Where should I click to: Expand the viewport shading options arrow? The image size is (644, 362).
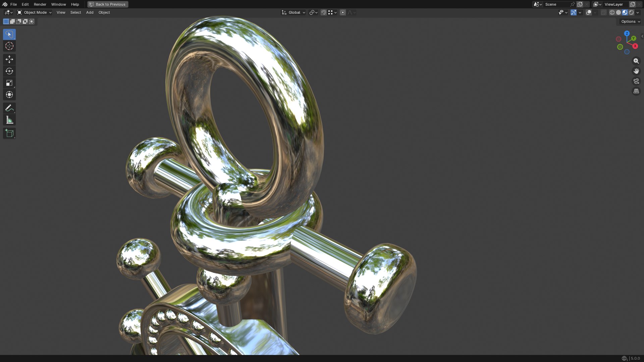(x=638, y=12)
